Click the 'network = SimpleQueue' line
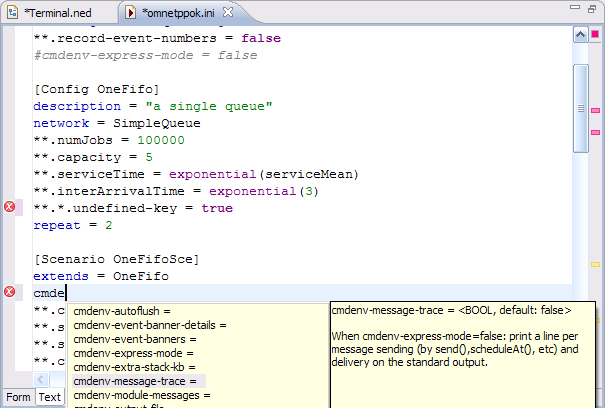This screenshot has width=605, height=408. pos(117,123)
